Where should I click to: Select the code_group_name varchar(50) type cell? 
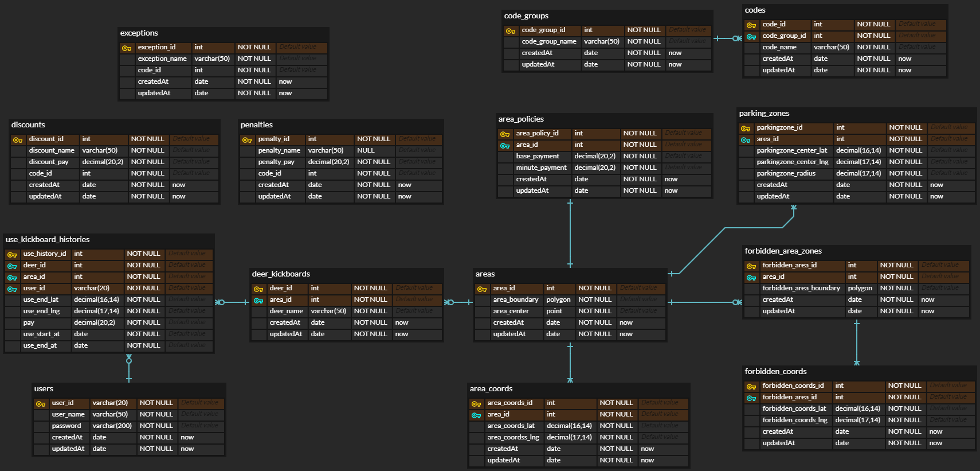[602, 41]
